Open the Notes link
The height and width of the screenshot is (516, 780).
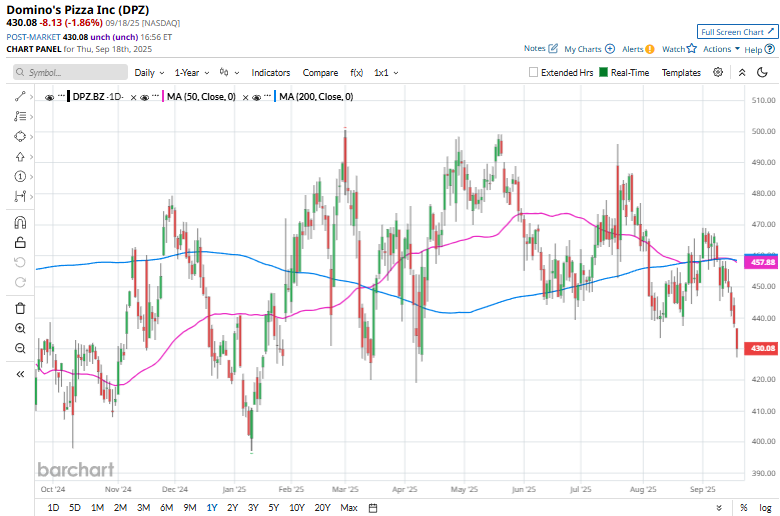point(534,48)
